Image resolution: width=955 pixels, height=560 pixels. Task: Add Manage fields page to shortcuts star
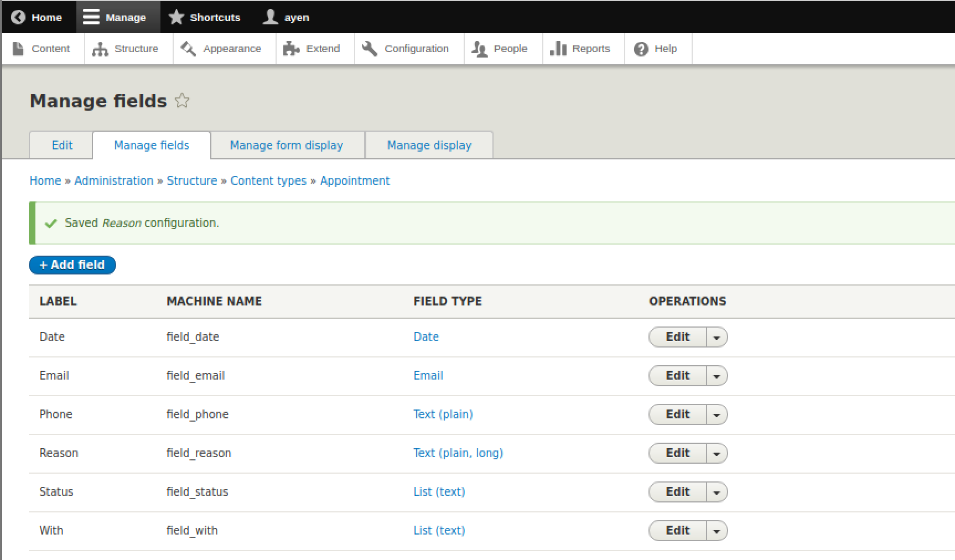pyautogui.click(x=182, y=101)
